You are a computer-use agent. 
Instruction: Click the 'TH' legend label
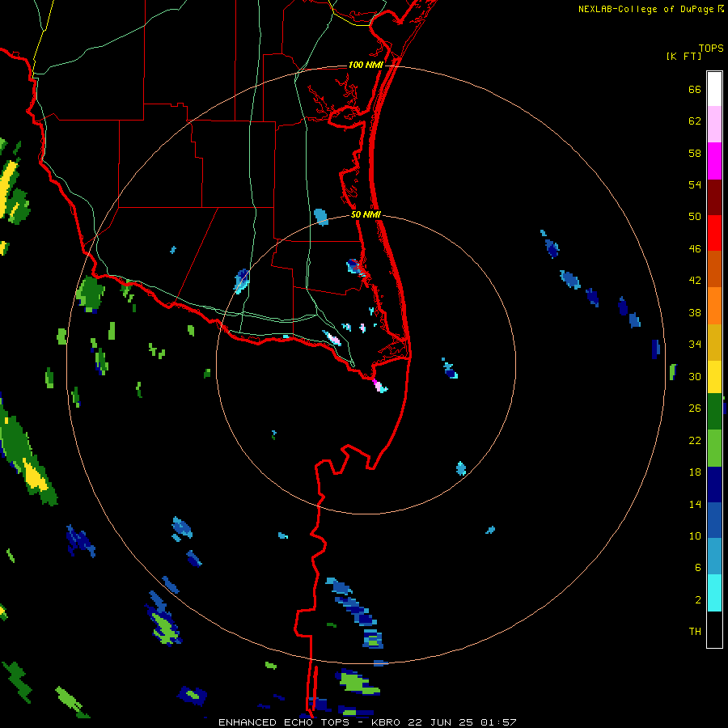(695, 632)
